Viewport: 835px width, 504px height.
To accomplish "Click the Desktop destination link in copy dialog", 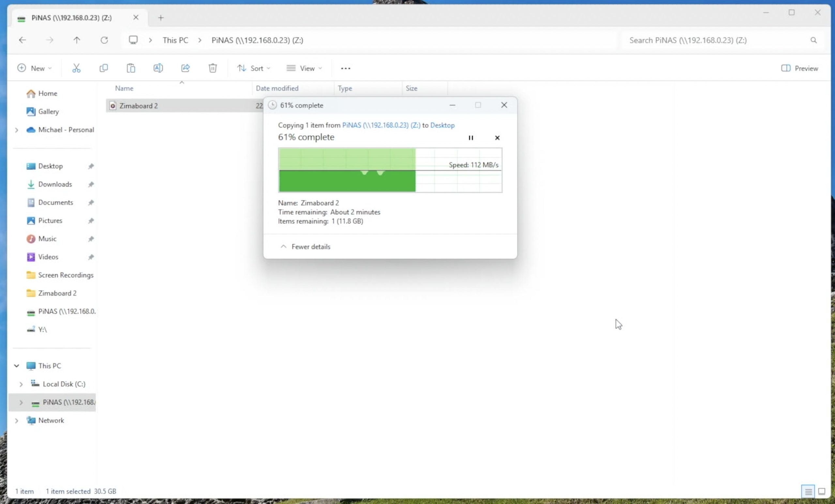I will click(442, 125).
